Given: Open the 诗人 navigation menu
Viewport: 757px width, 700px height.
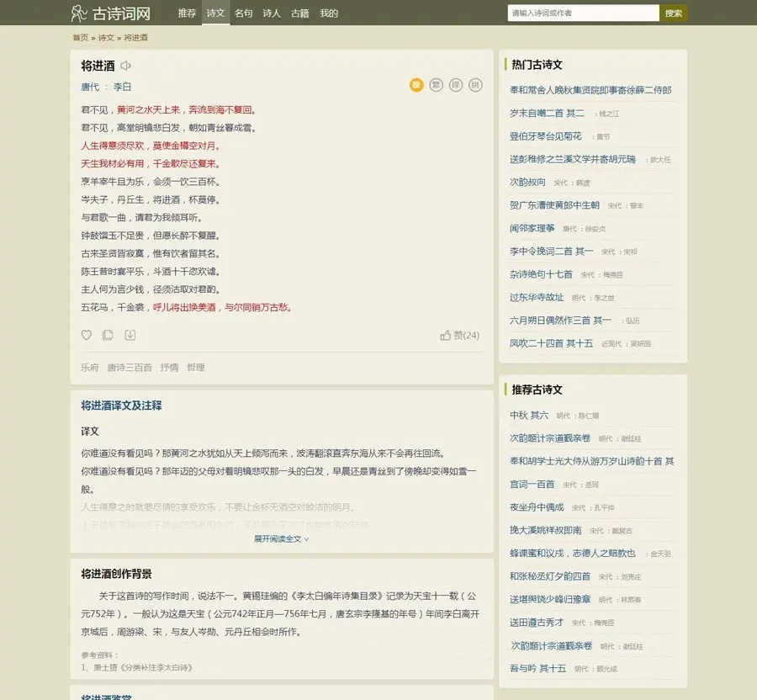Looking at the screenshot, I should click(270, 13).
